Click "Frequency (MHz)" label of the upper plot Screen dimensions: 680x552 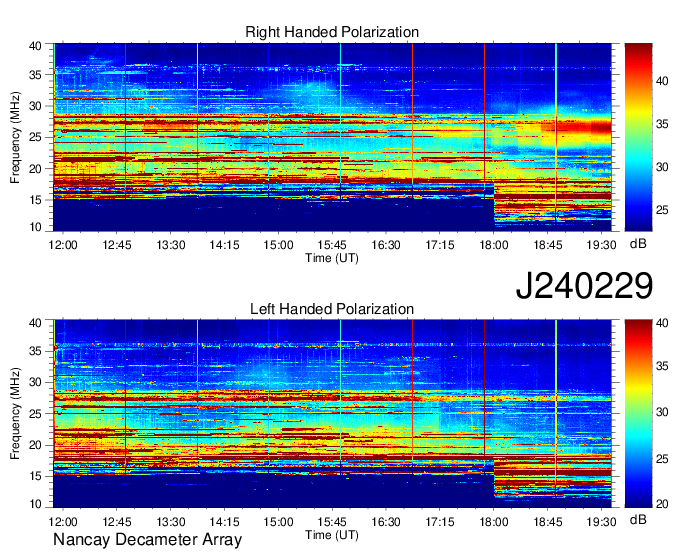tap(15, 137)
